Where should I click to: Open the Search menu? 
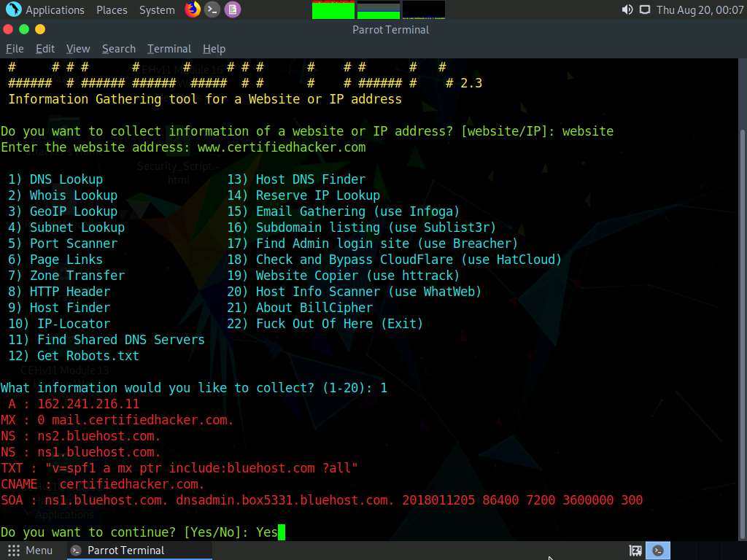[119, 49]
